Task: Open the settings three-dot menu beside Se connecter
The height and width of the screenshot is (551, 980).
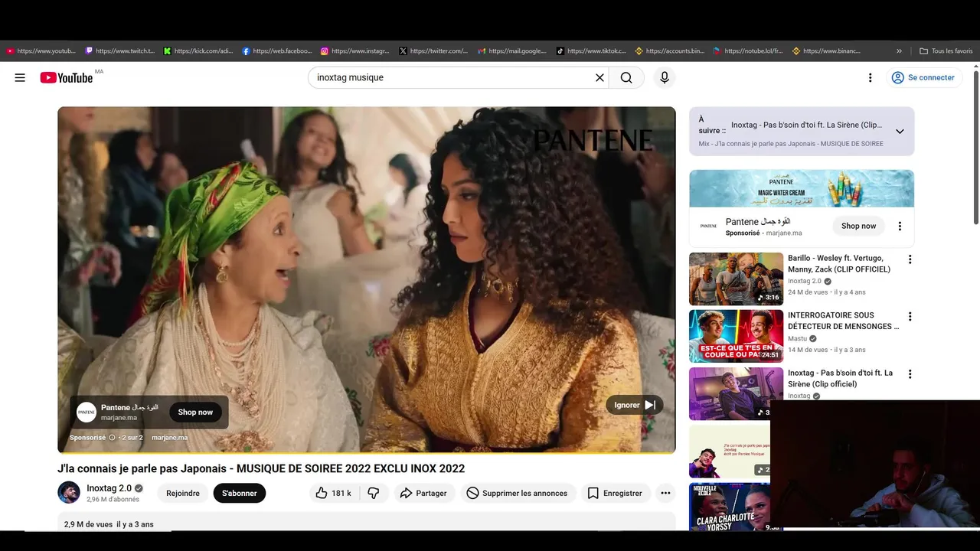Action: coord(870,77)
